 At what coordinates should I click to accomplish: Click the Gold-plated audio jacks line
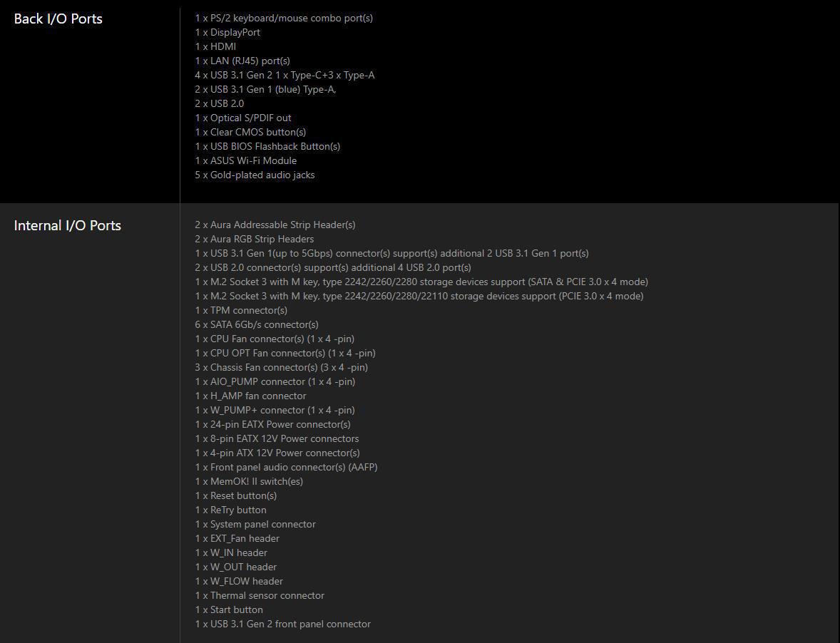[x=255, y=175]
